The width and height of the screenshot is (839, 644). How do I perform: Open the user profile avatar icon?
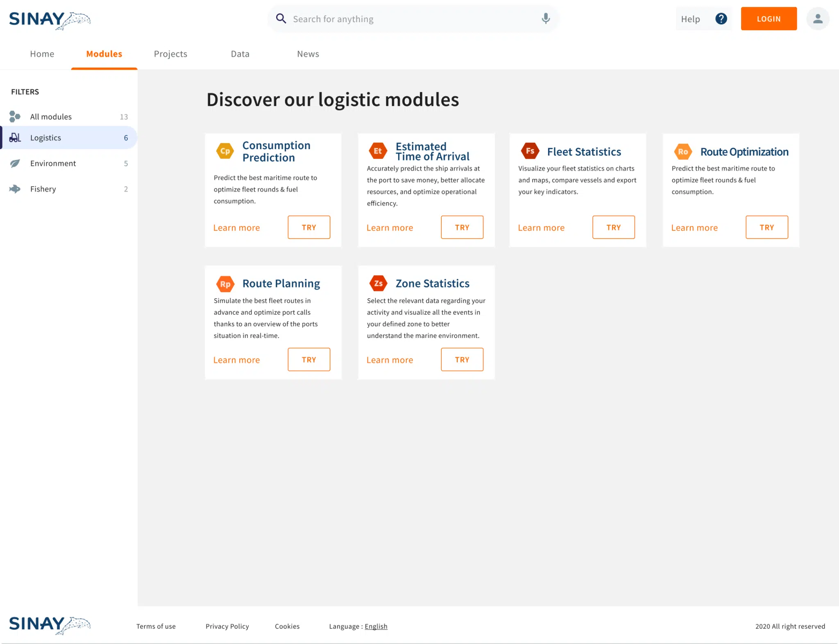(817, 19)
